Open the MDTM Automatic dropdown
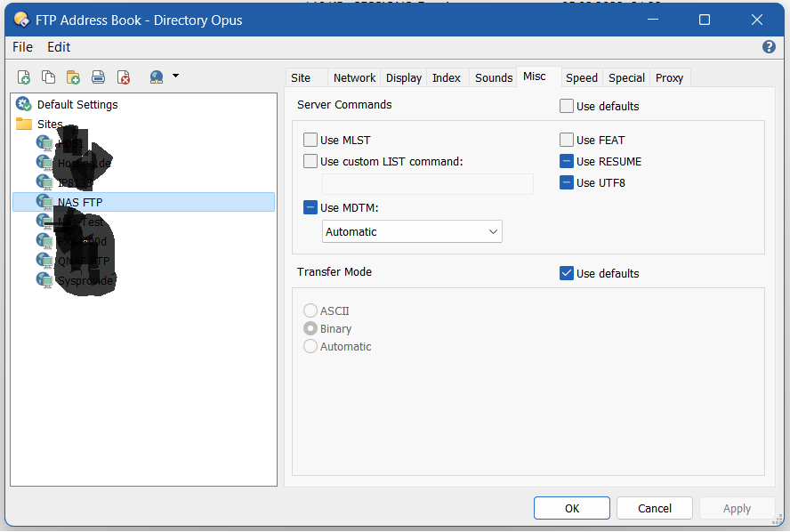 click(412, 231)
